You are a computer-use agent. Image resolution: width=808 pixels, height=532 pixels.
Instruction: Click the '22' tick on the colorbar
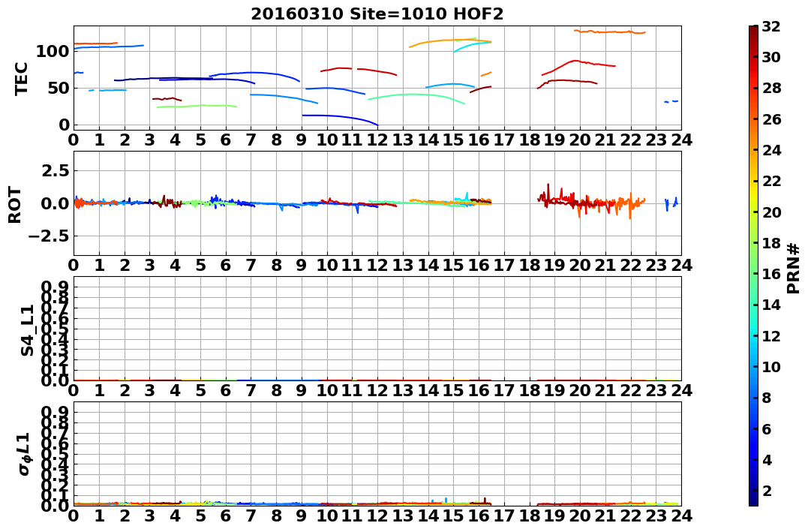(771, 181)
